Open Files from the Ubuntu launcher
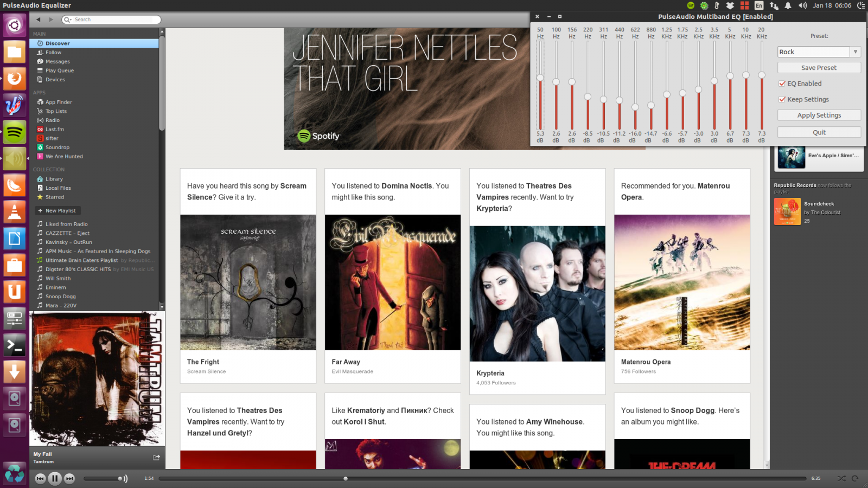 coord(15,52)
